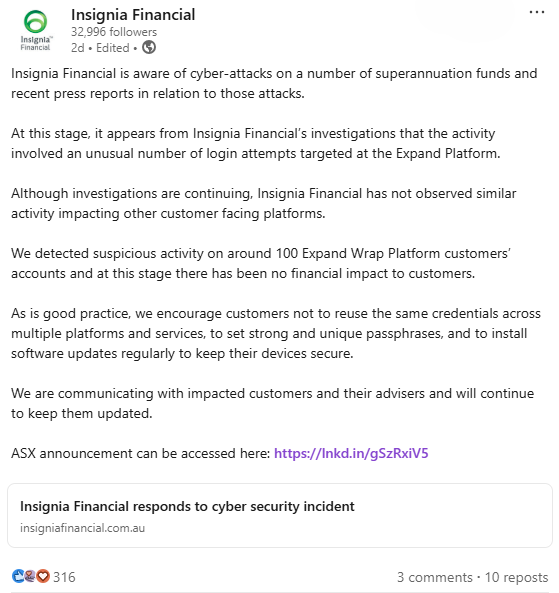
Task: Click the '2d' post timestamp
Action: [x=78, y=48]
